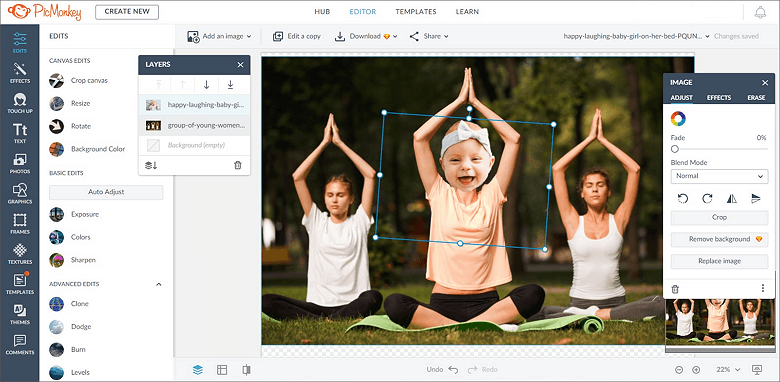
Task: Click the Auto Adjust button
Action: pyautogui.click(x=106, y=192)
